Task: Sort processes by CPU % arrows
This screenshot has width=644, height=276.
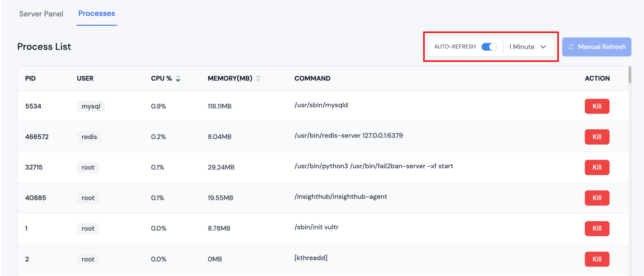Action: (178, 78)
